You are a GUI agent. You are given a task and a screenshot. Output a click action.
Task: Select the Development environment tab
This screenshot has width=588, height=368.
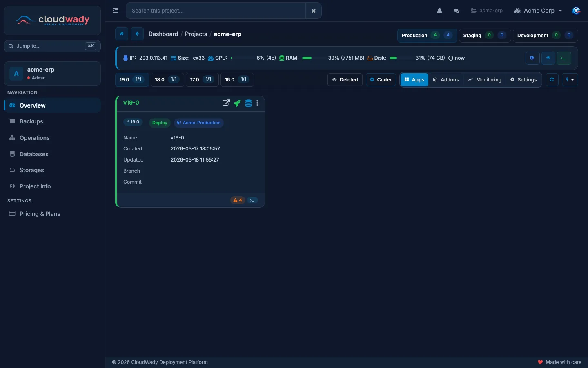click(x=545, y=35)
